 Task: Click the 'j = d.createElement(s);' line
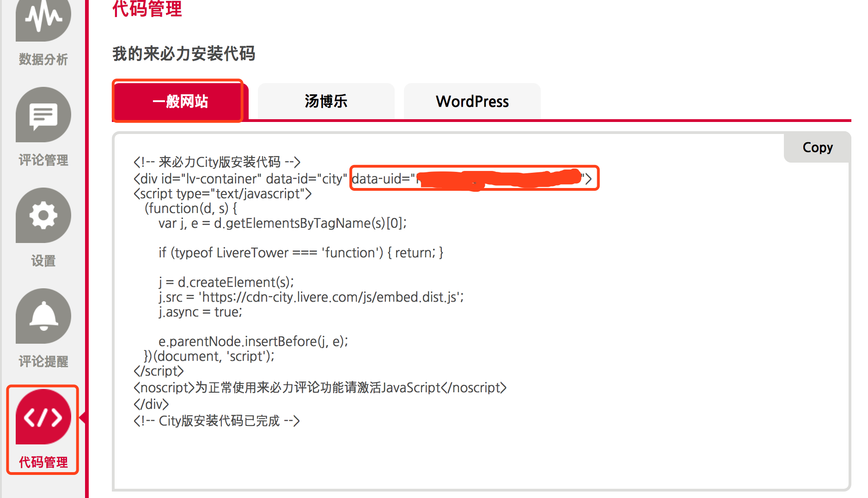pos(226,282)
